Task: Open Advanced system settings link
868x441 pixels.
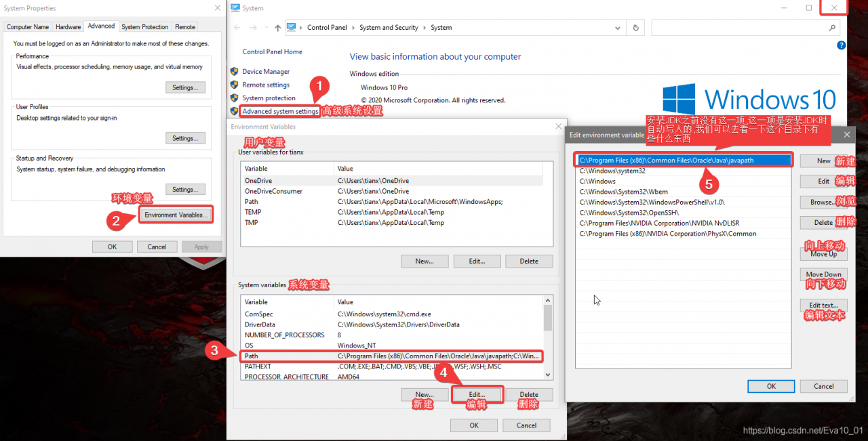Action: point(280,111)
